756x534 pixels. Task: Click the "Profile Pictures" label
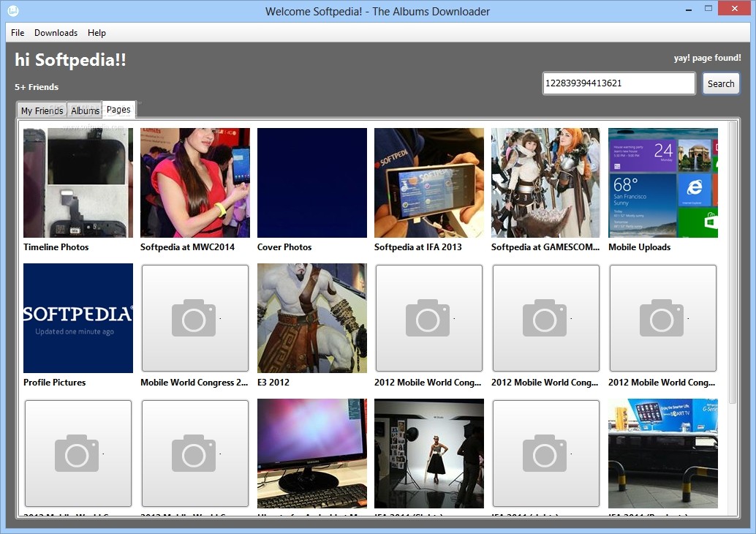point(55,383)
